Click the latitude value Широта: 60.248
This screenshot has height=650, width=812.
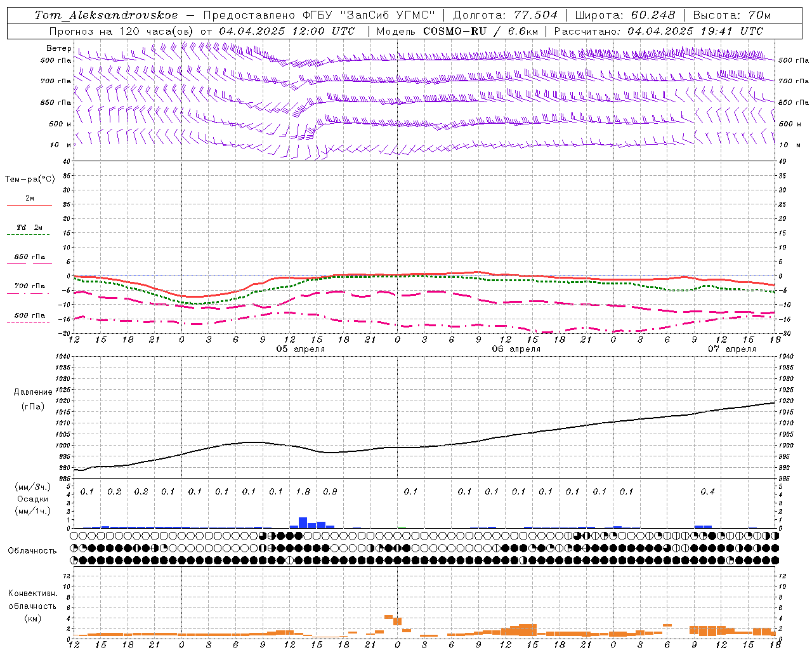(625, 15)
